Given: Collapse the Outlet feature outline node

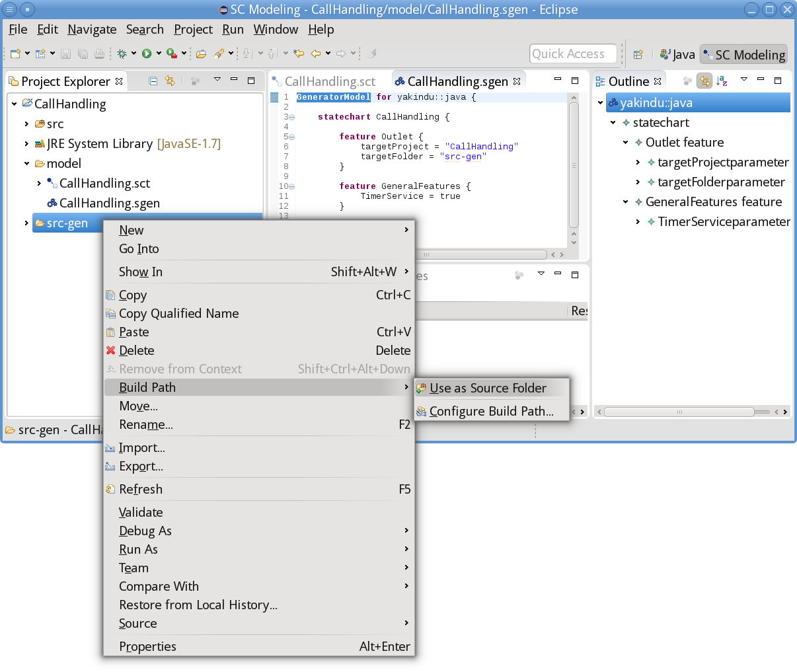Looking at the screenshot, I should (625, 142).
